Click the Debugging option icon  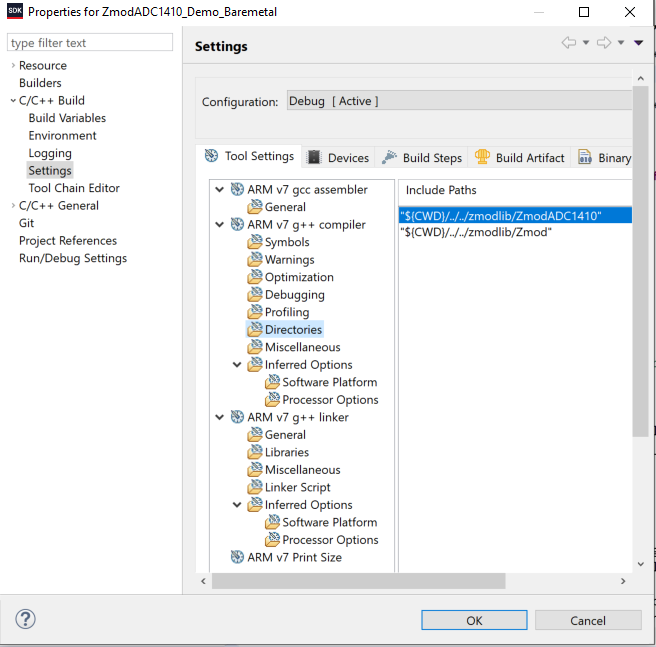click(x=254, y=295)
